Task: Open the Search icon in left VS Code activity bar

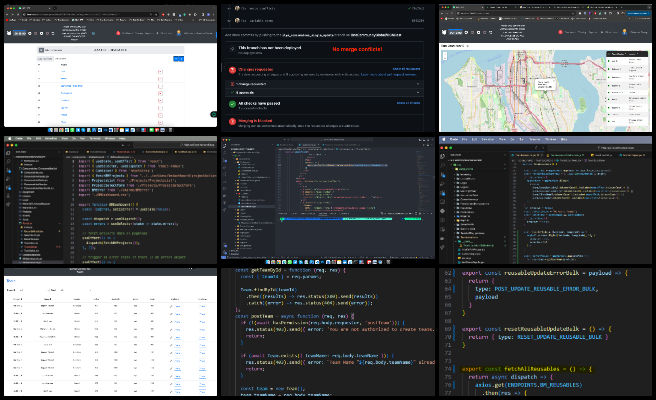Action: click(x=8, y=162)
